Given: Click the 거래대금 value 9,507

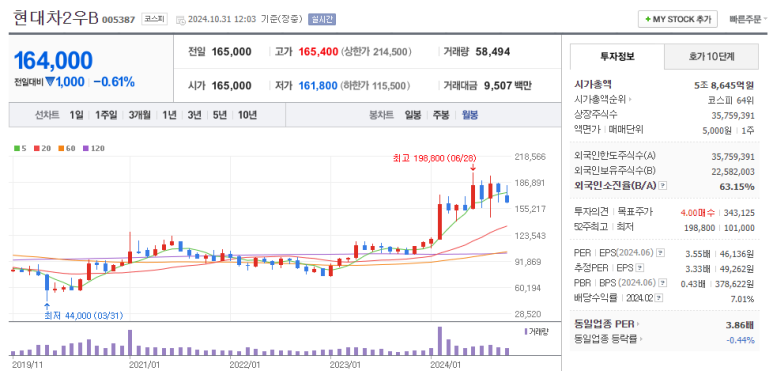Looking at the screenshot, I should 498,86.
